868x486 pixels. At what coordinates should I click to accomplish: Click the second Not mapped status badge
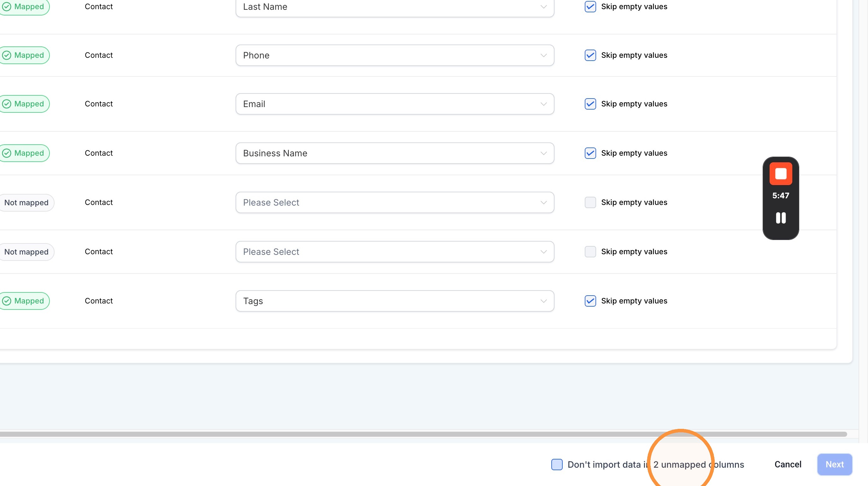pyautogui.click(x=26, y=252)
